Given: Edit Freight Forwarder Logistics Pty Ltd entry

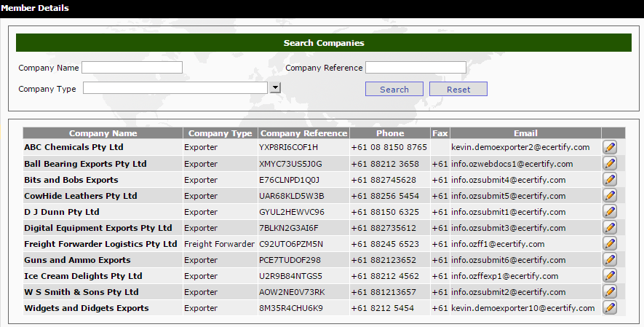Looking at the screenshot, I should (x=610, y=243).
